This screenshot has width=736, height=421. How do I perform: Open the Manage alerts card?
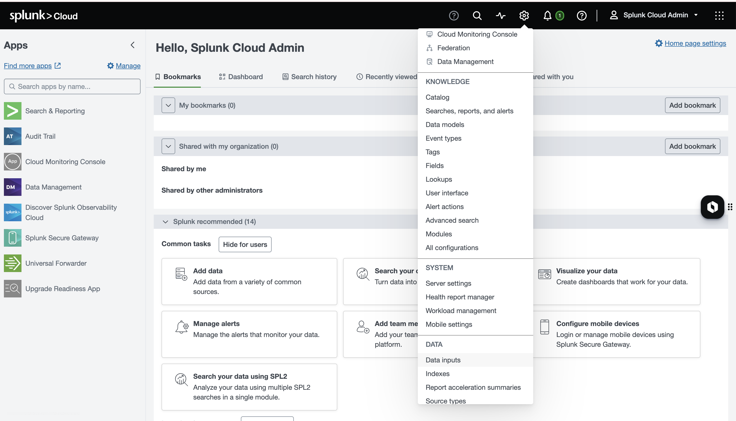[x=249, y=334]
